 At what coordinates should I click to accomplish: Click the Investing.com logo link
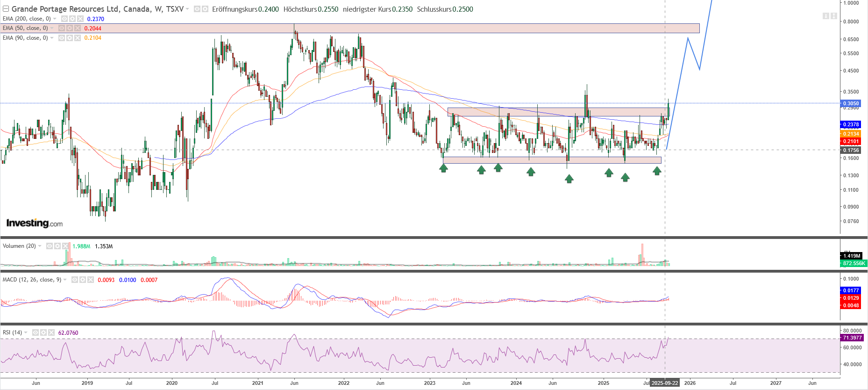click(x=35, y=223)
